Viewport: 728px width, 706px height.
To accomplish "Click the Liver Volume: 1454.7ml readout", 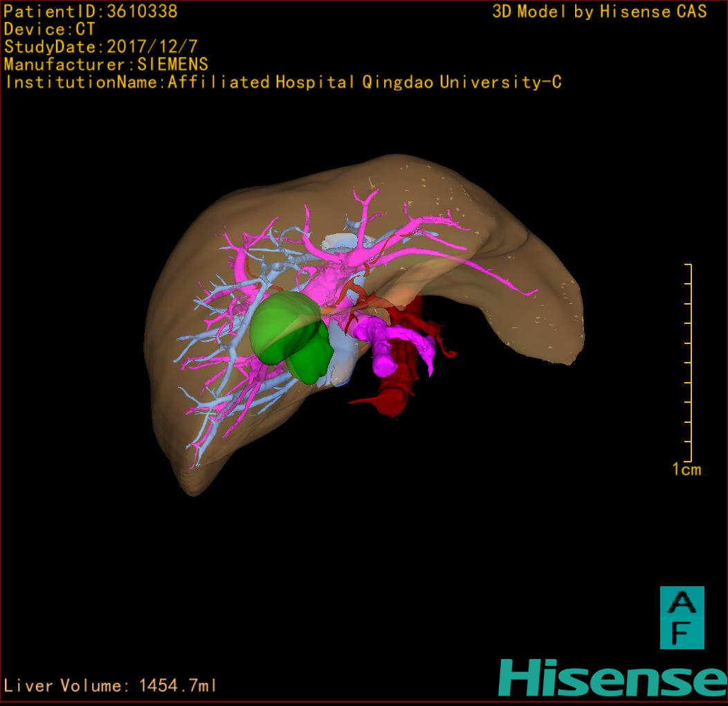I will (x=111, y=686).
